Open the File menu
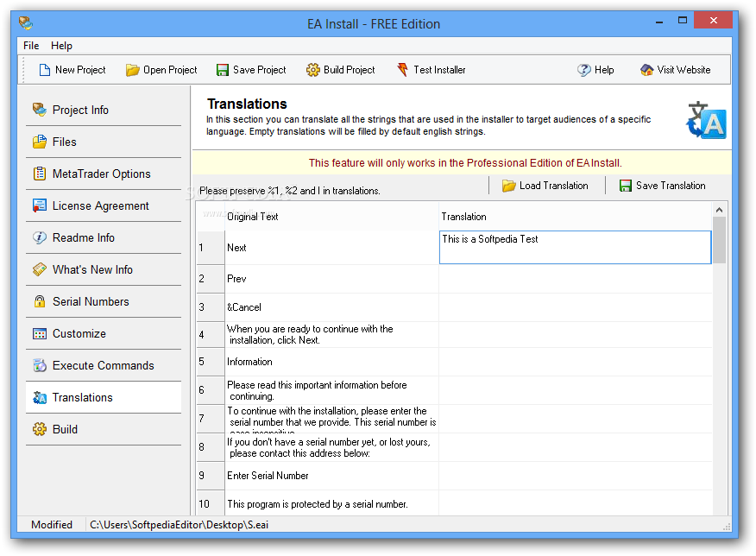This screenshot has height=556, width=756. pos(31,46)
